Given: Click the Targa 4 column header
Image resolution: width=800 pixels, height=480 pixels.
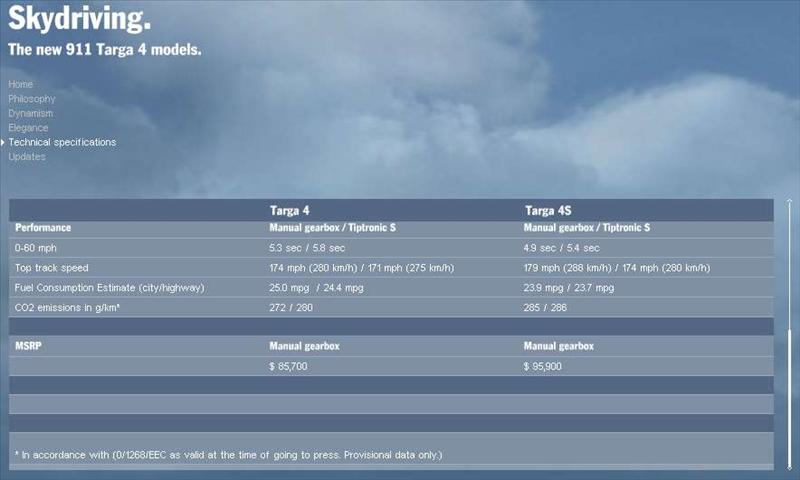Looking at the screenshot, I should click(290, 211).
